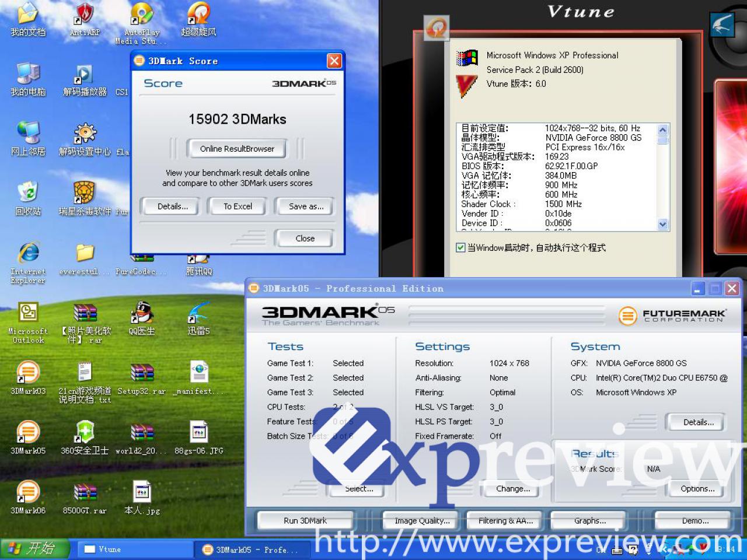This screenshot has height=560, width=747.
Task: Click Details button in Score dialog
Action: (x=173, y=206)
